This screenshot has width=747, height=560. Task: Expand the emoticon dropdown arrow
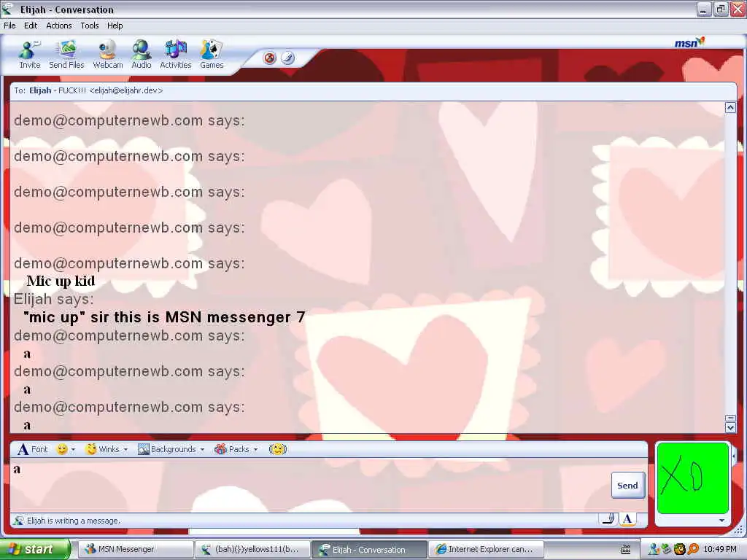[x=73, y=449]
